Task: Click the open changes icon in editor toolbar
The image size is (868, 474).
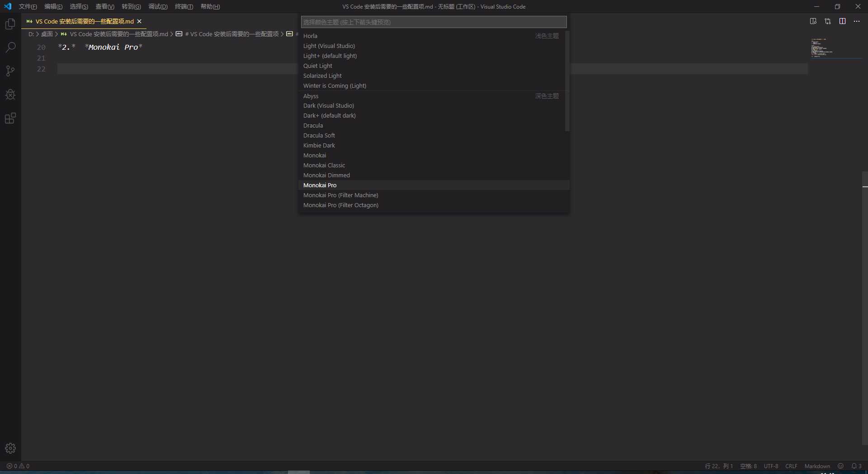Action: point(827,21)
